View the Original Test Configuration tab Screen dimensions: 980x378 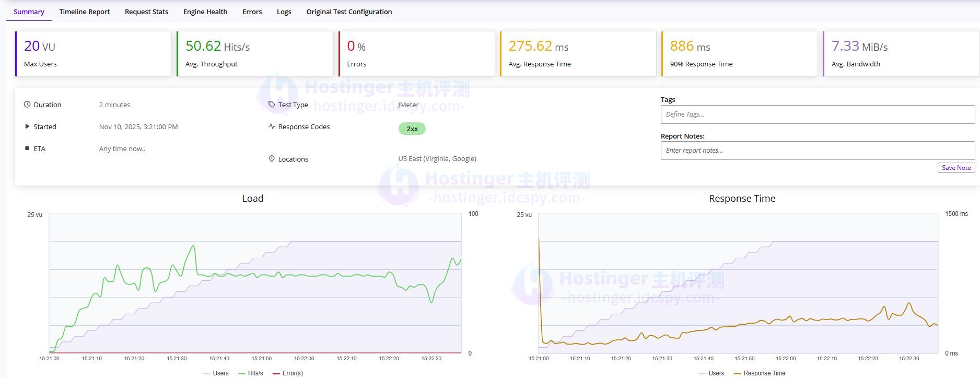(x=349, y=12)
